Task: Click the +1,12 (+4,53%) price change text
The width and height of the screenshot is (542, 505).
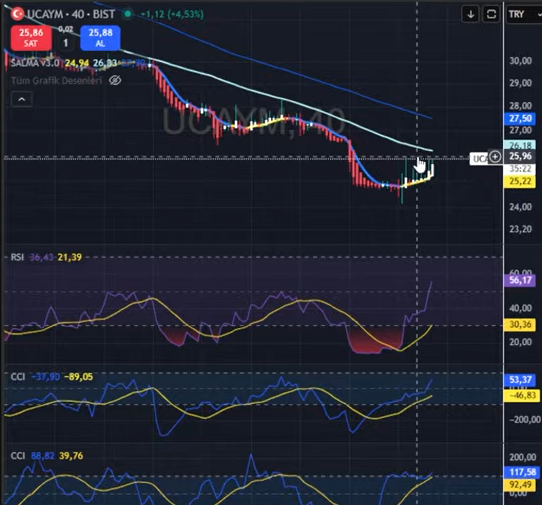Action: pyautogui.click(x=172, y=14)
